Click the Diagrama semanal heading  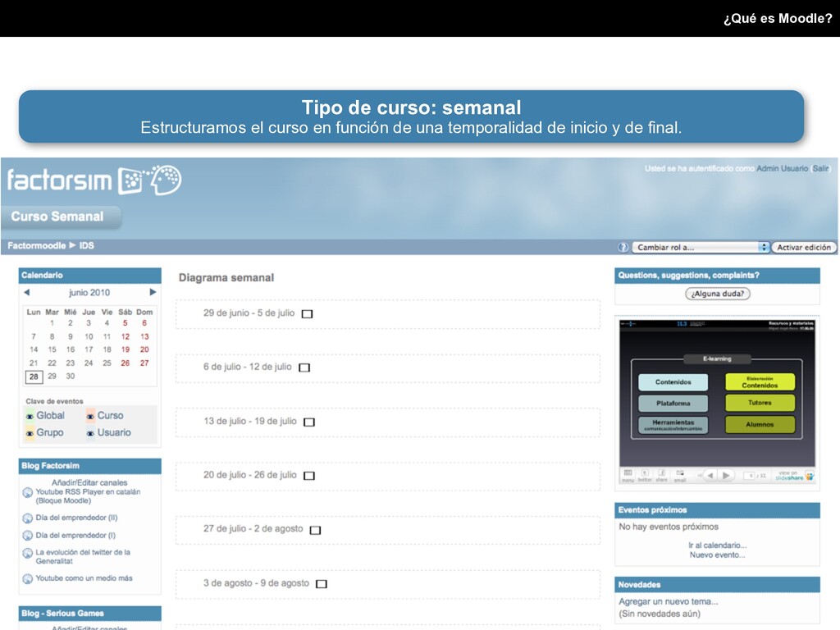pos(226,278)
